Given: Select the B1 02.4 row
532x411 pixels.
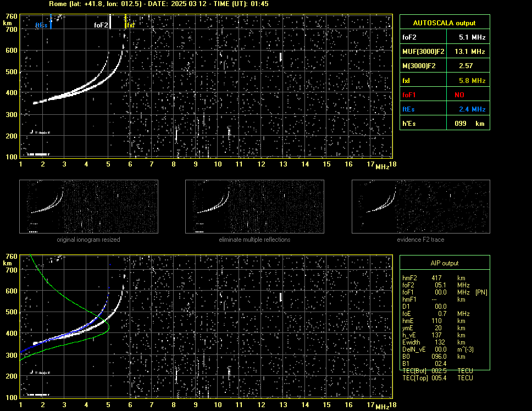Looking at the screenshot, I should (x=424, y=364).
